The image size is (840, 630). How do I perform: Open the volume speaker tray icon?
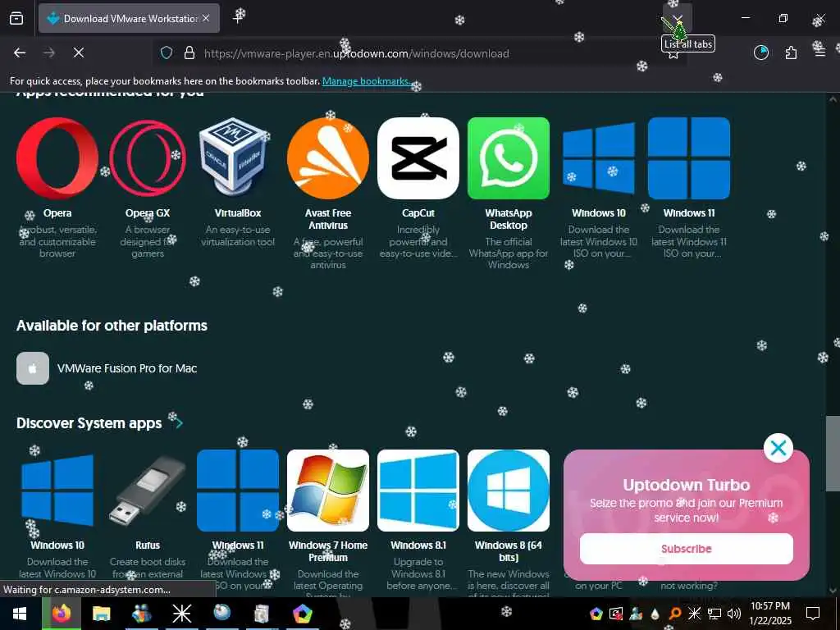point(733,614)
